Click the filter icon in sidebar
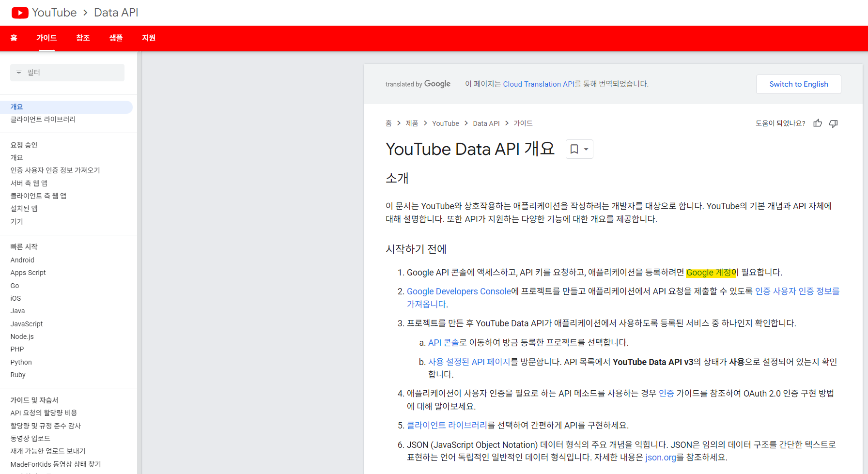 tap(19, 73)
